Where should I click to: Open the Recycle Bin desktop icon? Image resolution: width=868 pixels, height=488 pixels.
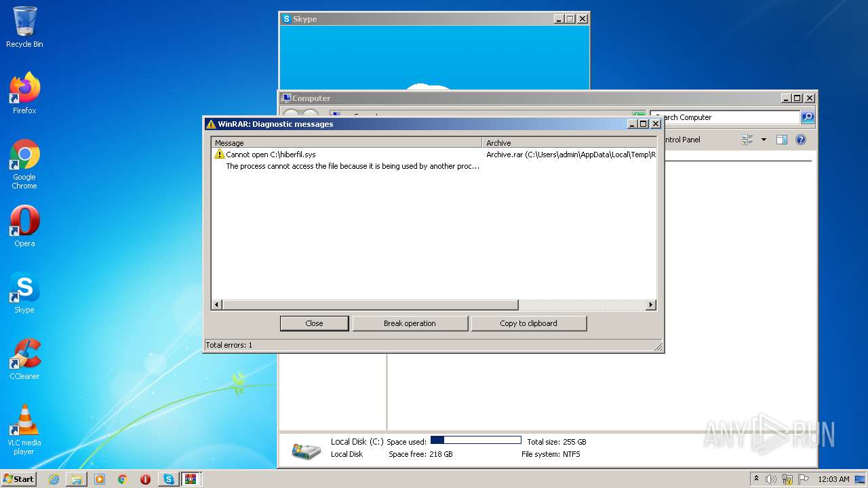tap(24, 27)
